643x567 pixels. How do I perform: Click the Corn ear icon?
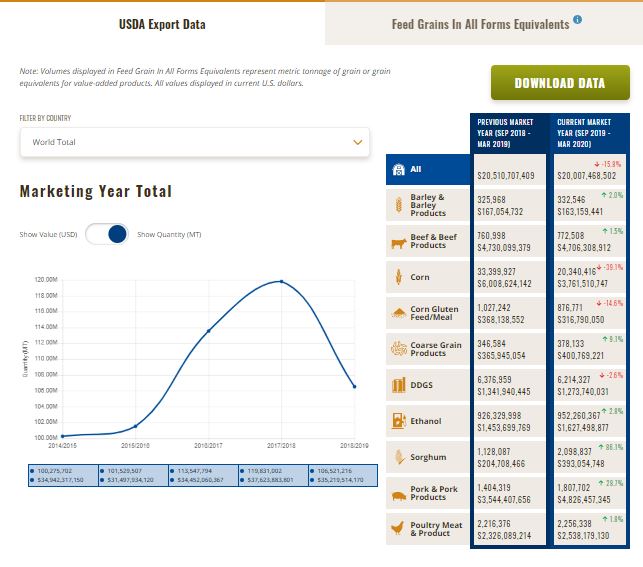click(x=398, y=277)
